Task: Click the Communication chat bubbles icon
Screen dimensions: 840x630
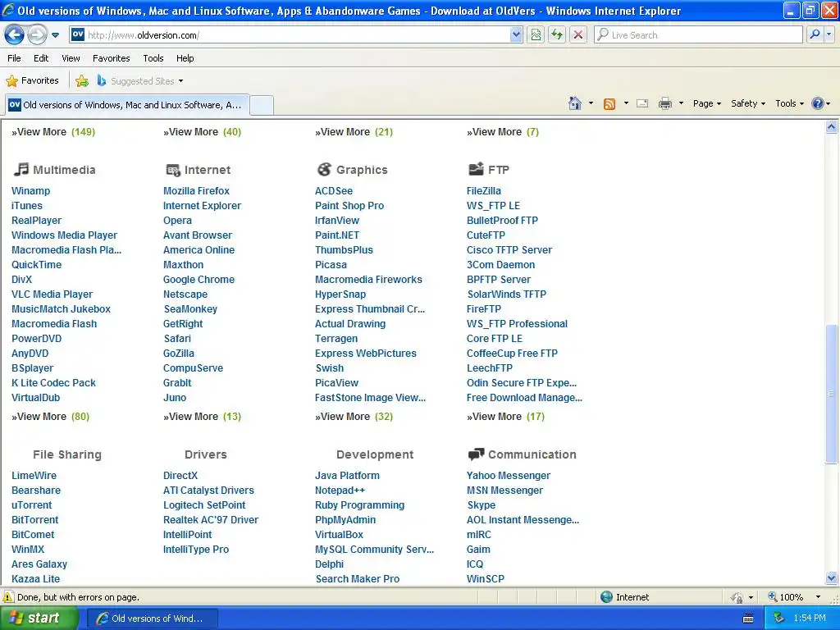Action: [476, 454]
